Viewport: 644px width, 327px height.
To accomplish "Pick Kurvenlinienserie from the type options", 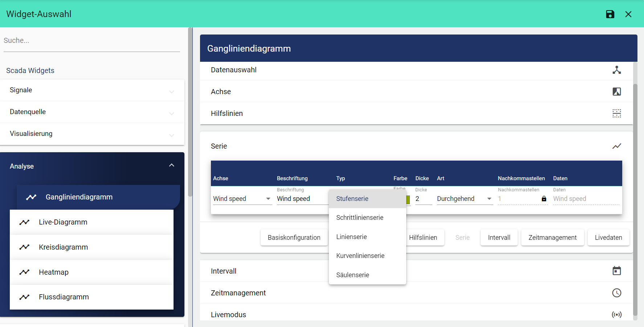I will coord(360,256).
